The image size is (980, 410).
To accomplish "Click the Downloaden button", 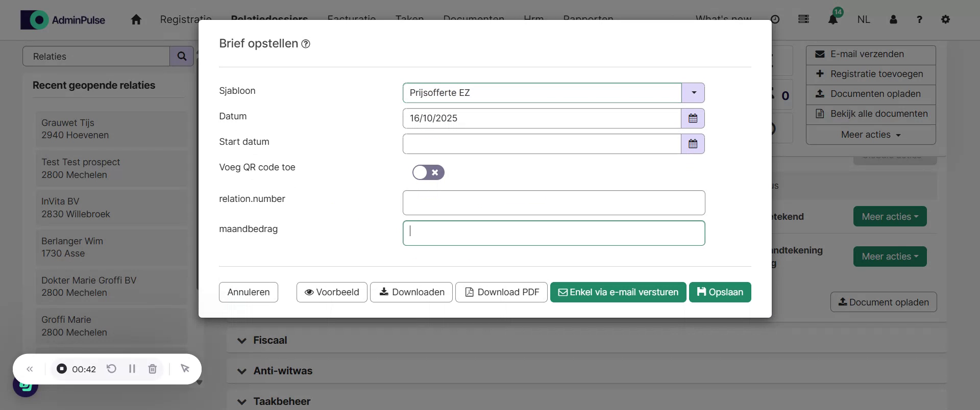I will point(411,292).
